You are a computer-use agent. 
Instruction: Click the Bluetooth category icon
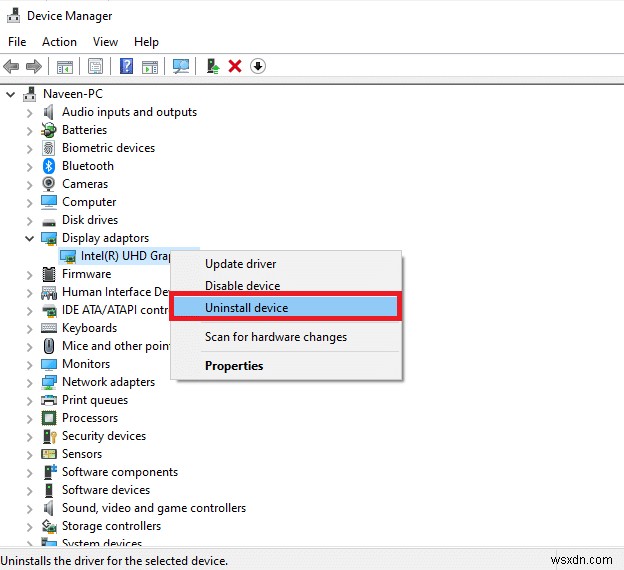click(49, 166)
